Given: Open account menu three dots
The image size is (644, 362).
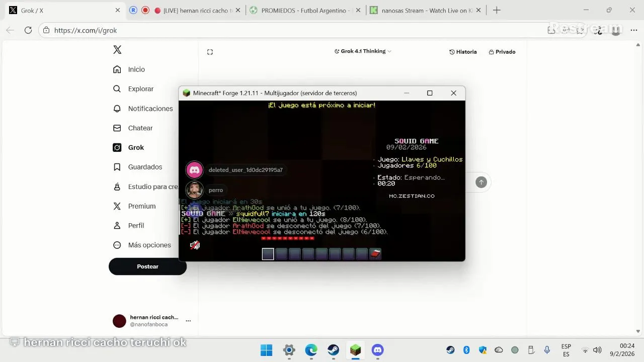Looking at the screenshot, I should pyautogui.click(x=188, y=321).
